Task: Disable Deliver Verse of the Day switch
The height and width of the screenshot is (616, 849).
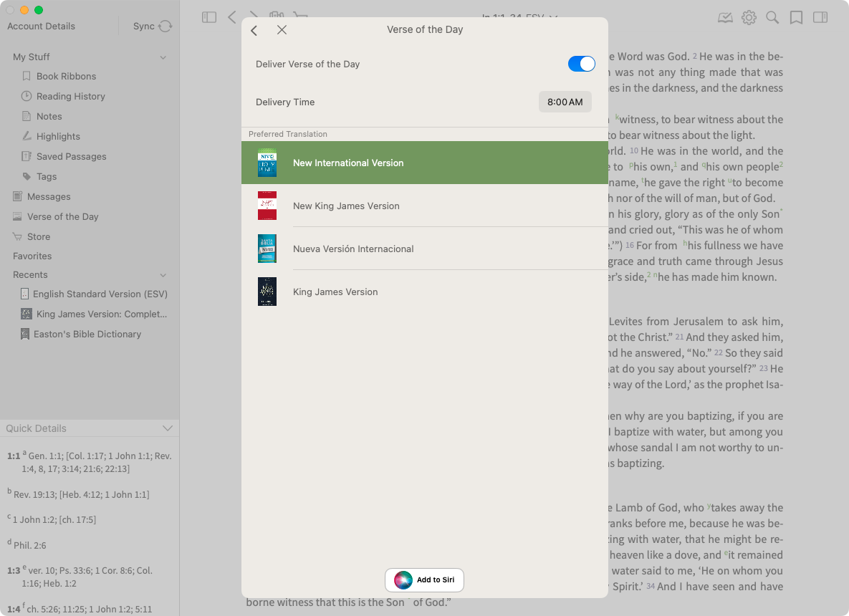Action: [x=581, y=64]
